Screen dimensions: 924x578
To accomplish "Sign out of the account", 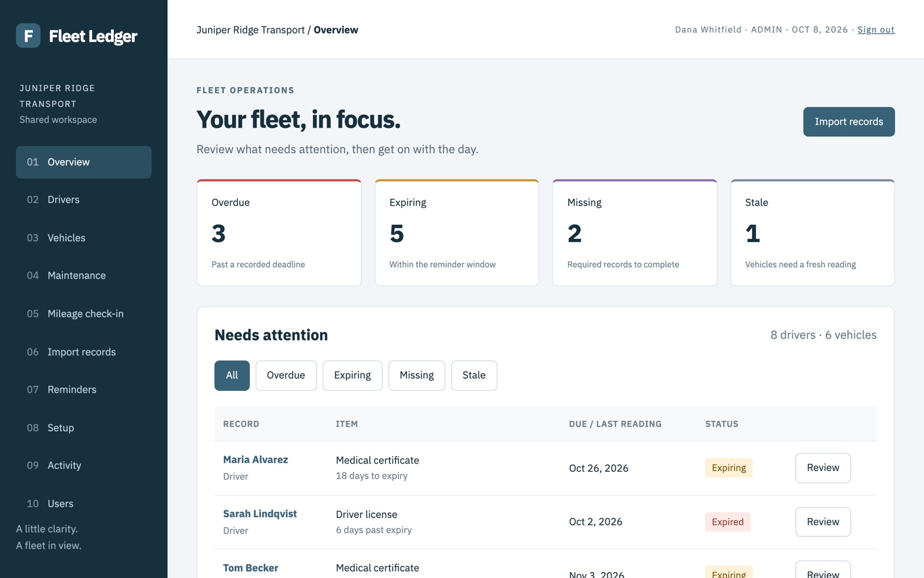I will click(875, 29).
